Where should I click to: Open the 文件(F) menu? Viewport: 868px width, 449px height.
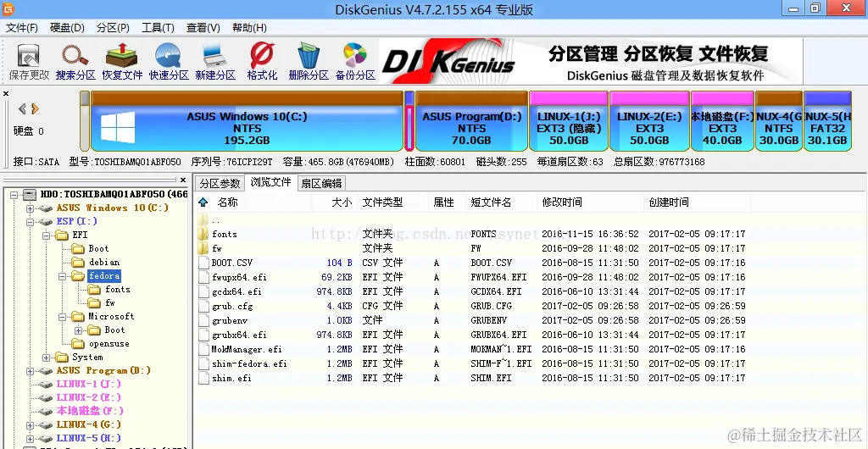[x=22, y=28]
